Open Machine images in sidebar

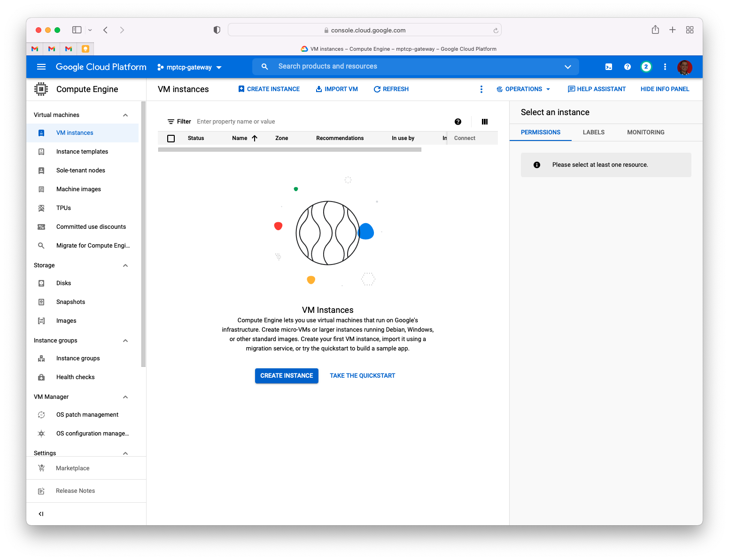click(82, 189)
